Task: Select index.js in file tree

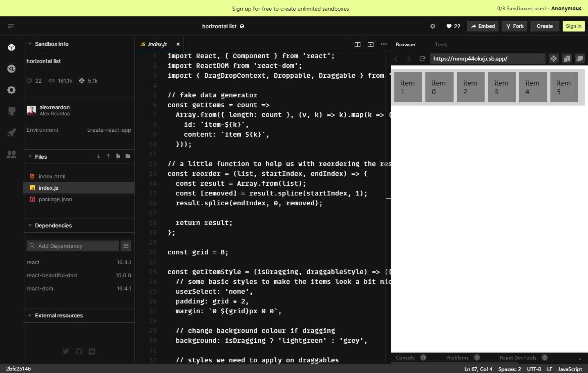Action: (79, 188)
